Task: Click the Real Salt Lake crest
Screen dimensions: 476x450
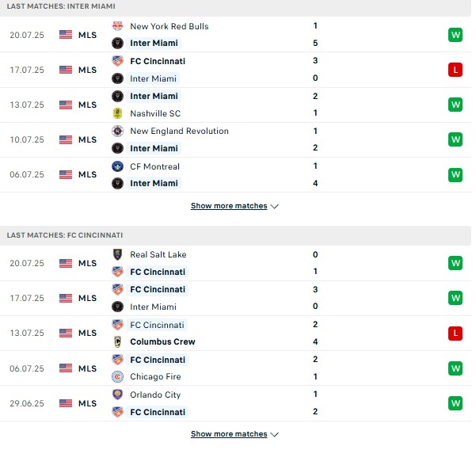Action: 117,254
